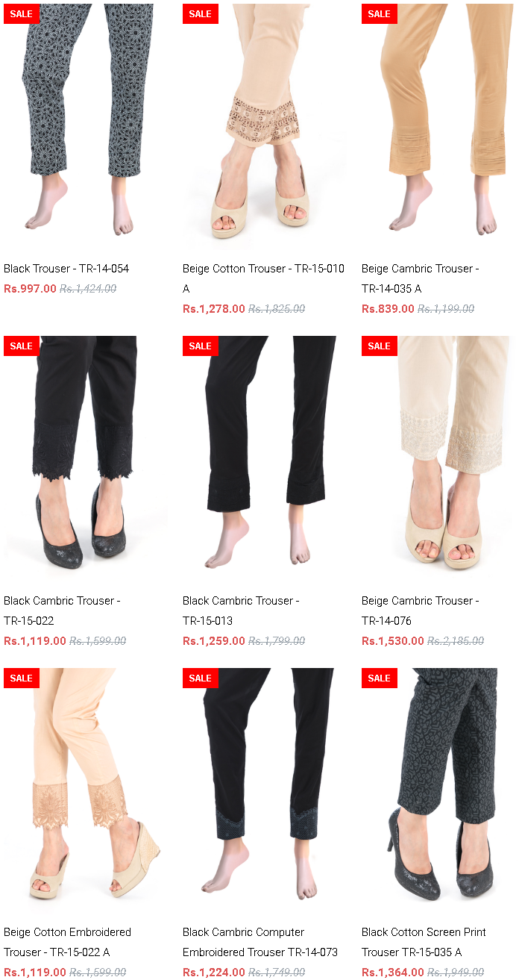
Task: Click the SALE badge on Beige Cambric Trouser TR-14-076
Action: 380,346
